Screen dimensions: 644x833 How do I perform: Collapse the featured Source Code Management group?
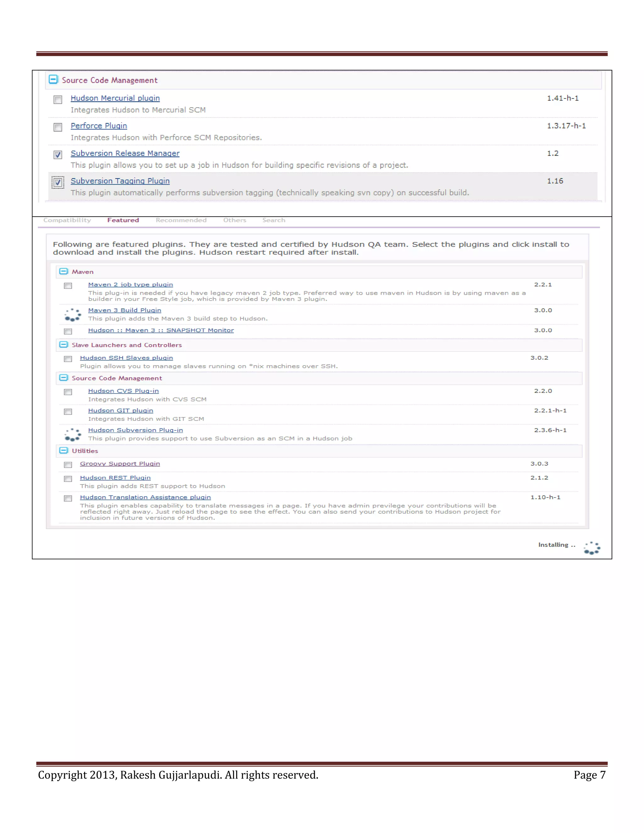click(64, 378)
